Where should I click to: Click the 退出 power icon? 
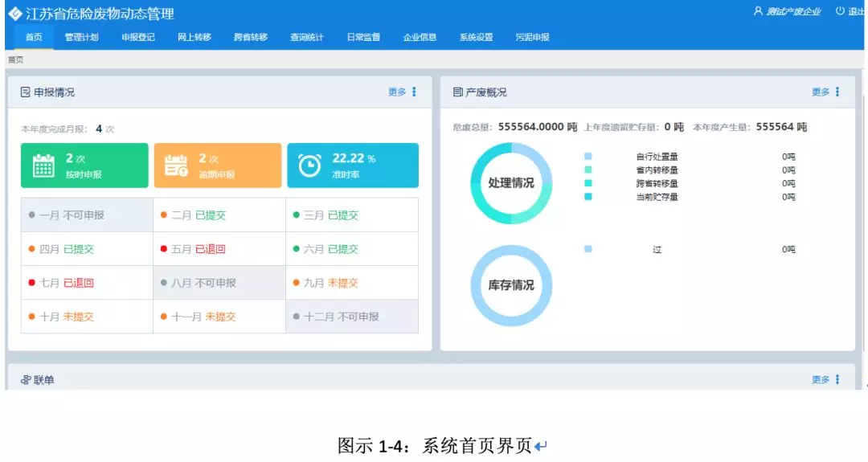pyautogui.click(x=840, y=11)
